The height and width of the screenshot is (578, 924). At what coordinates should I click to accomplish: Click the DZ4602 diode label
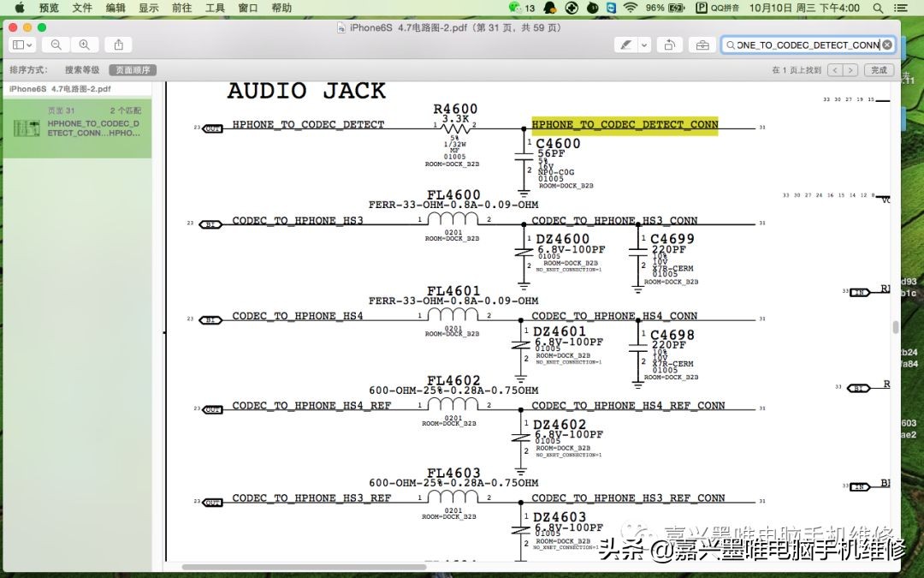click(x=560, y=425)
